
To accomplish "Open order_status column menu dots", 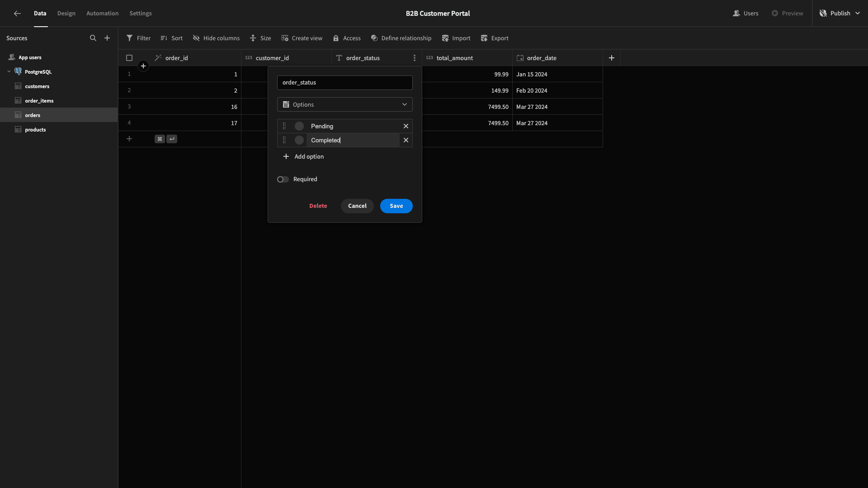I will (x=415, y=58).
